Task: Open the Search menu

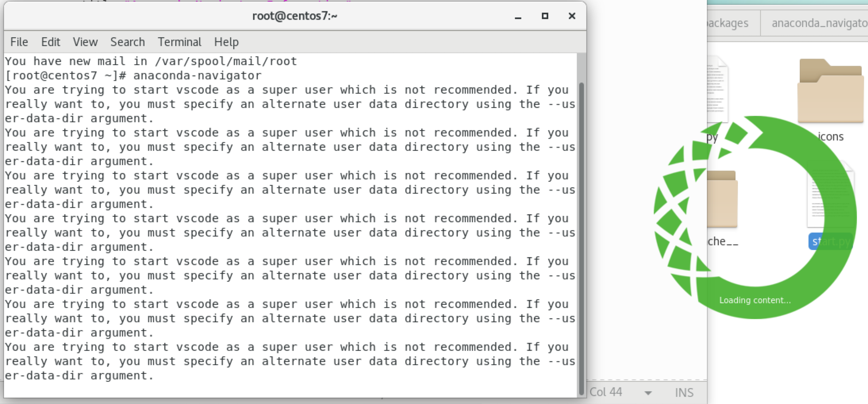Action: click(127, 42)
